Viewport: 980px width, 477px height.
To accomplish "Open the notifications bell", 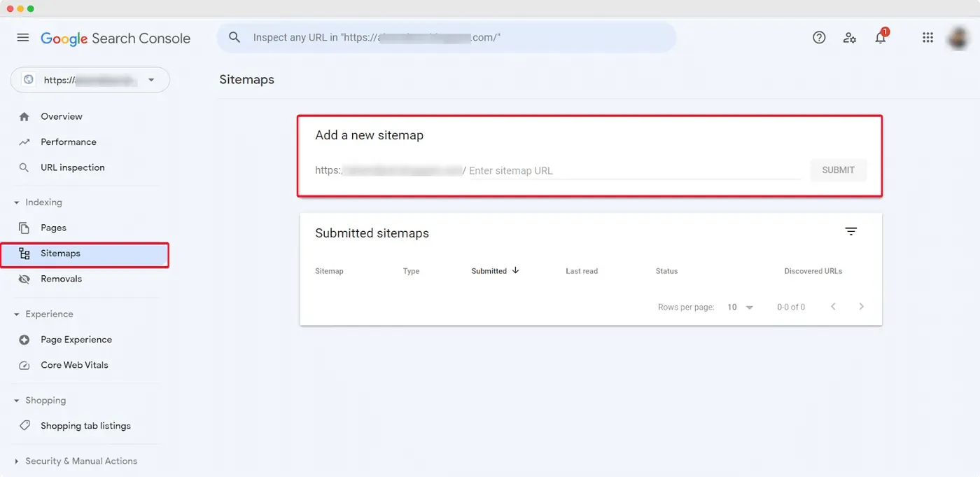I will pos(881,38).
